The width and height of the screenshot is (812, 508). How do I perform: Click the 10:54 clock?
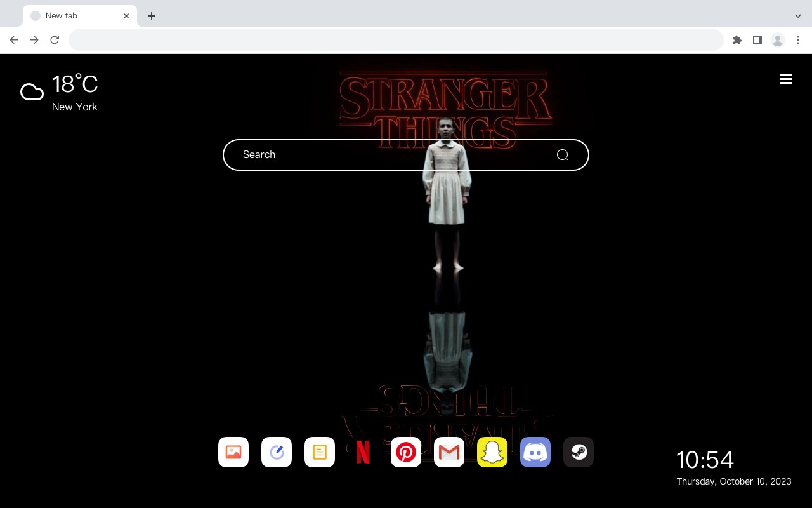pyautogui.click(x=705, y=460)
